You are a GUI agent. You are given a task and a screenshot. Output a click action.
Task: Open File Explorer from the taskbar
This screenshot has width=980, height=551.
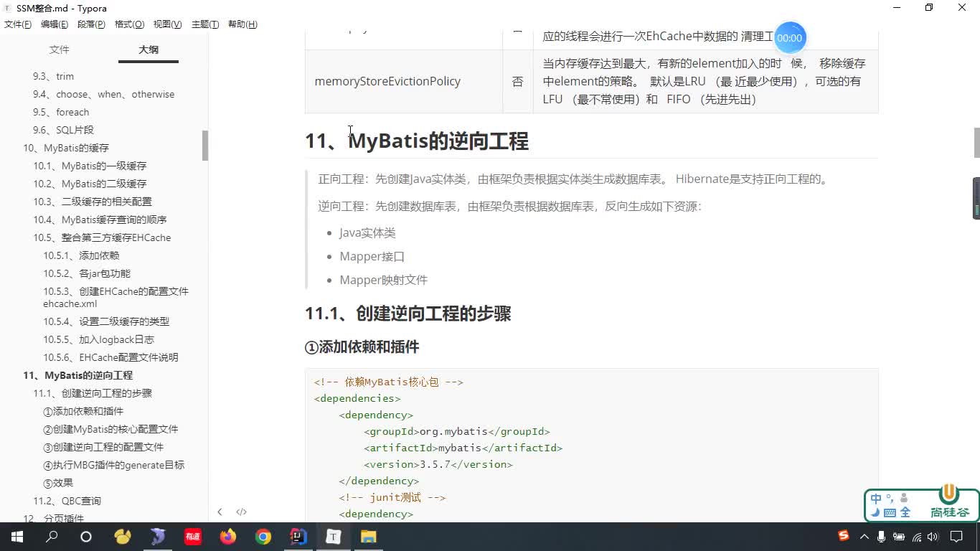pyautogui.click(x=368, y=537)
